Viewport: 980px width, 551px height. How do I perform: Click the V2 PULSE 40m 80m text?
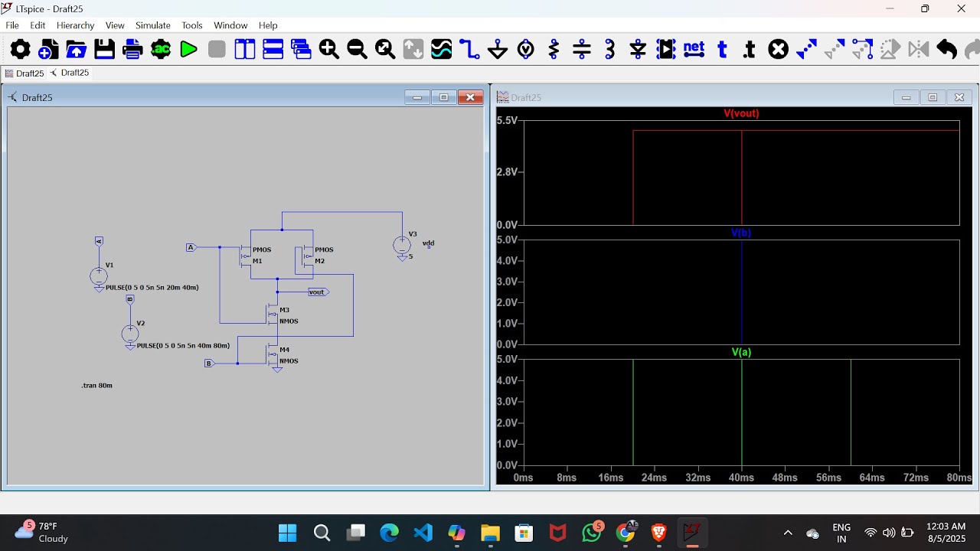[184, 346]
